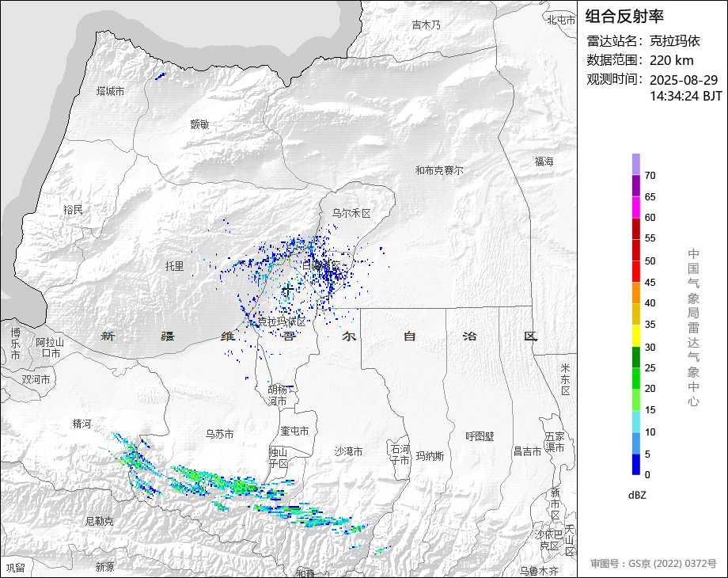728x578 pixels.
Task: Click the 乌尔禾区 map label
Action: point(351,213)
